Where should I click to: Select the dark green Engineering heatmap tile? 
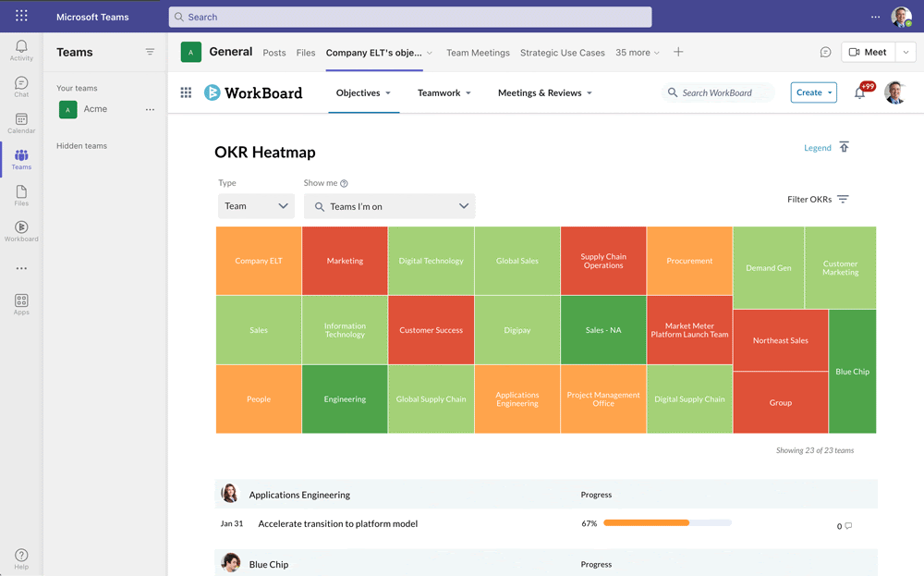345,399
